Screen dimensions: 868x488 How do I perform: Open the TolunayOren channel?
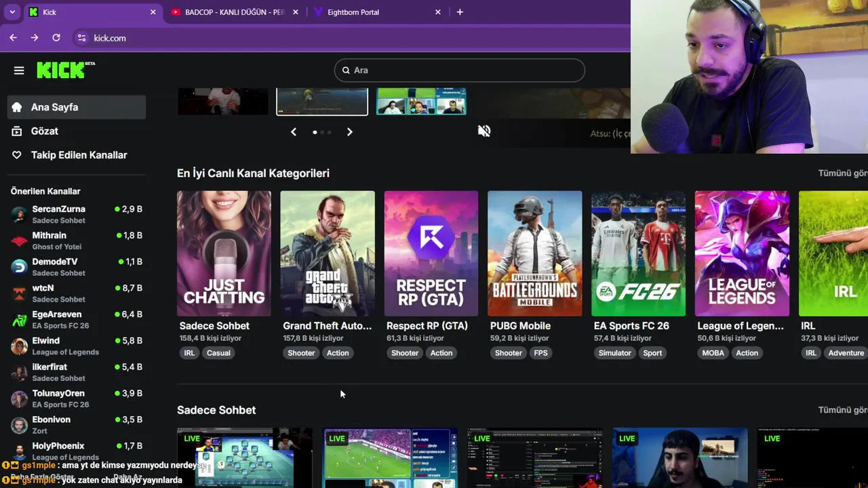point(77,399)
